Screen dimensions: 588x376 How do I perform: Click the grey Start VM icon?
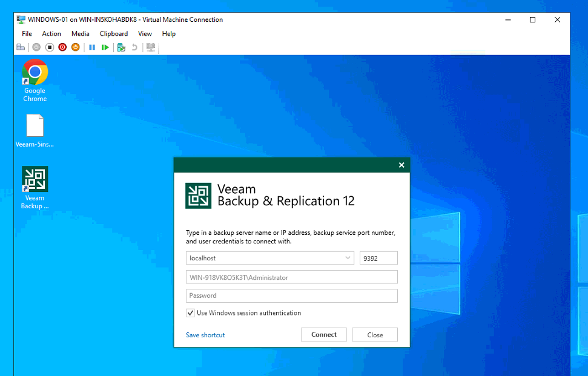(x=36, y=47)
